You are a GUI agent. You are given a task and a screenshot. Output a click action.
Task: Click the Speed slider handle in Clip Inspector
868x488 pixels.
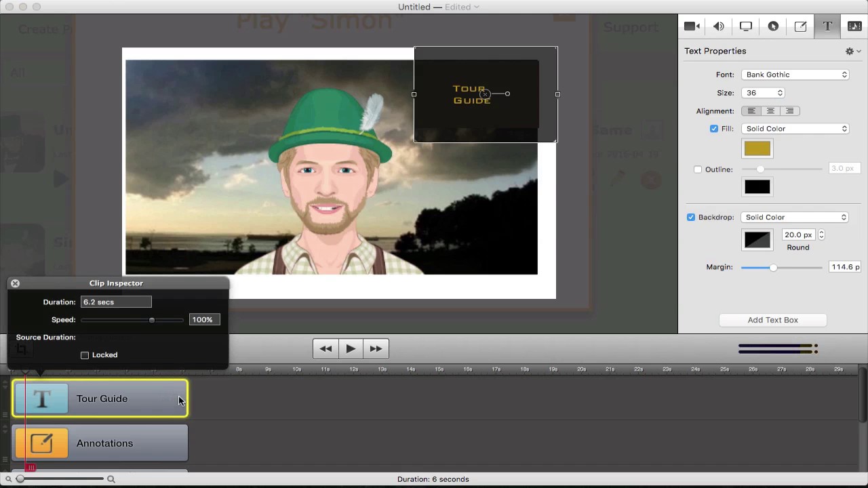coord(152,320)
